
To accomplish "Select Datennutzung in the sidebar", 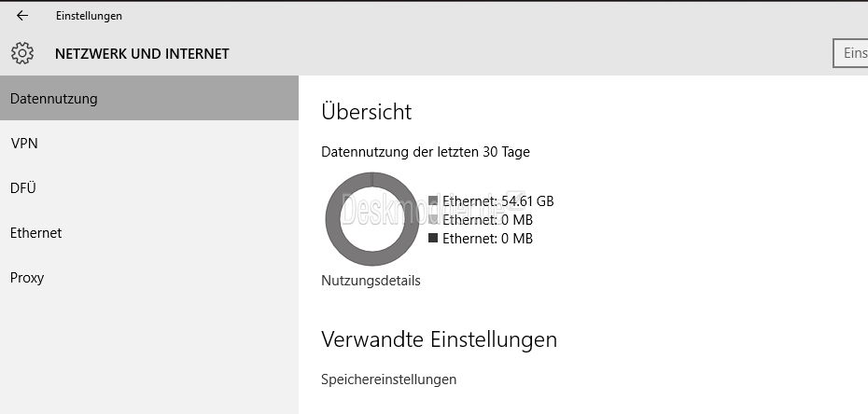I will [149, 99].
